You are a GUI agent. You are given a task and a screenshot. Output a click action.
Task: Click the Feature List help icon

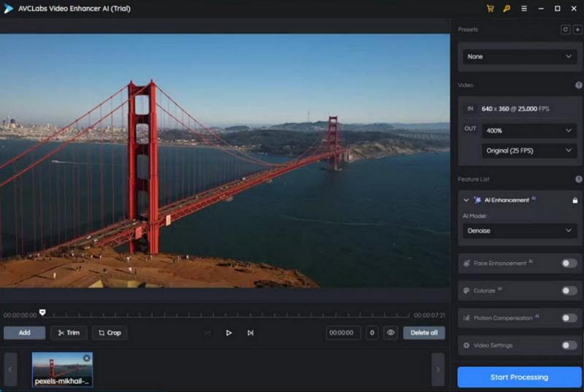pos(578,179)
